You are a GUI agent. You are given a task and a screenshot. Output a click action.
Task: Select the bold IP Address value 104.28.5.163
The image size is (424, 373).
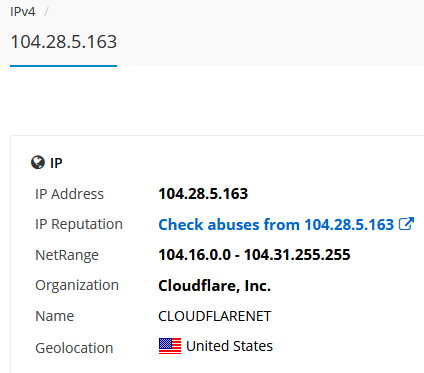tap(203, 194)
